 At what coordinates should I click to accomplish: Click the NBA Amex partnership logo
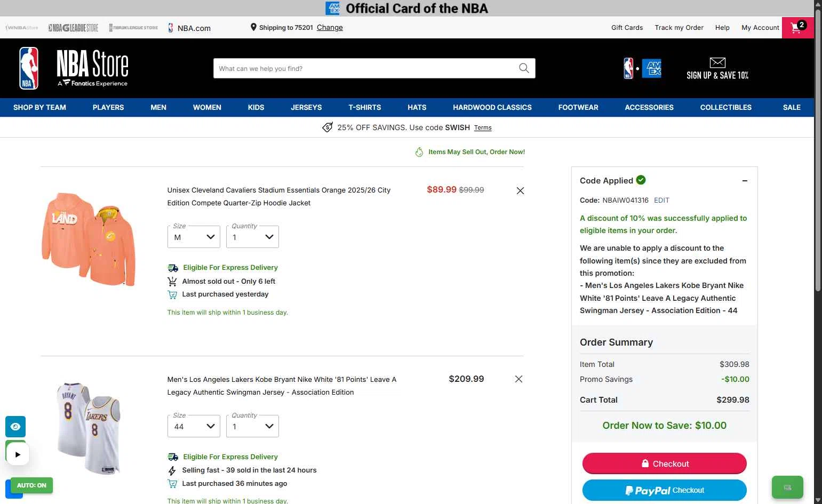click(642, 68)
